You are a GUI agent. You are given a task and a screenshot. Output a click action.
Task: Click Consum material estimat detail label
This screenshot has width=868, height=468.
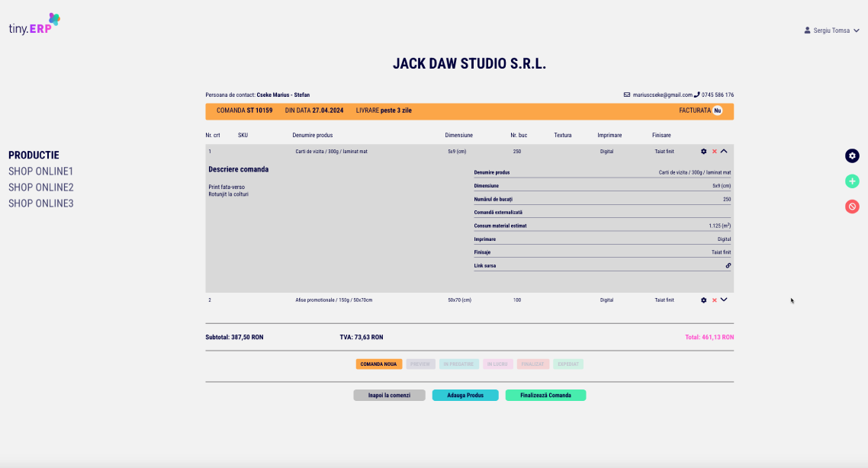tap(500, 226)
